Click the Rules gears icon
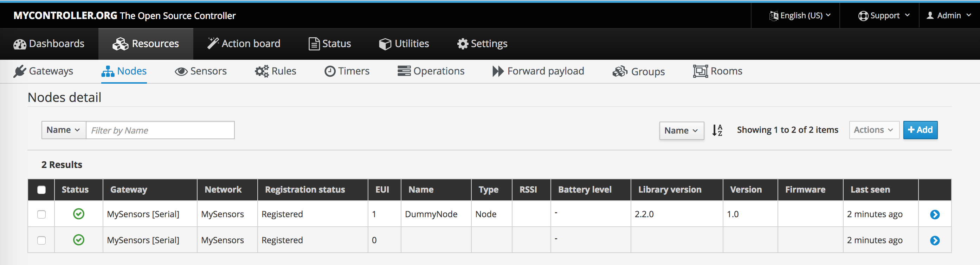Viewport: 980px width, 265px height. click(x=262, y=71)
